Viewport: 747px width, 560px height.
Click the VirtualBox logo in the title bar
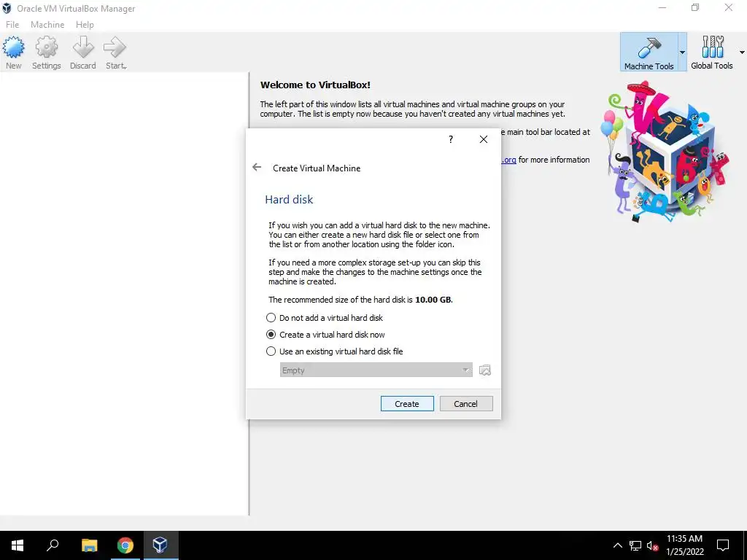coord(7,8)
